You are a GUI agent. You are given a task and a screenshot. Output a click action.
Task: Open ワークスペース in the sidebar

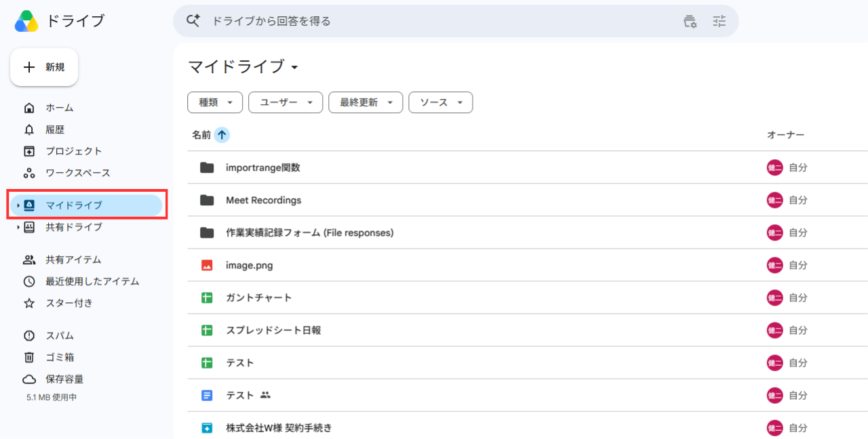(x=78, y=173)
